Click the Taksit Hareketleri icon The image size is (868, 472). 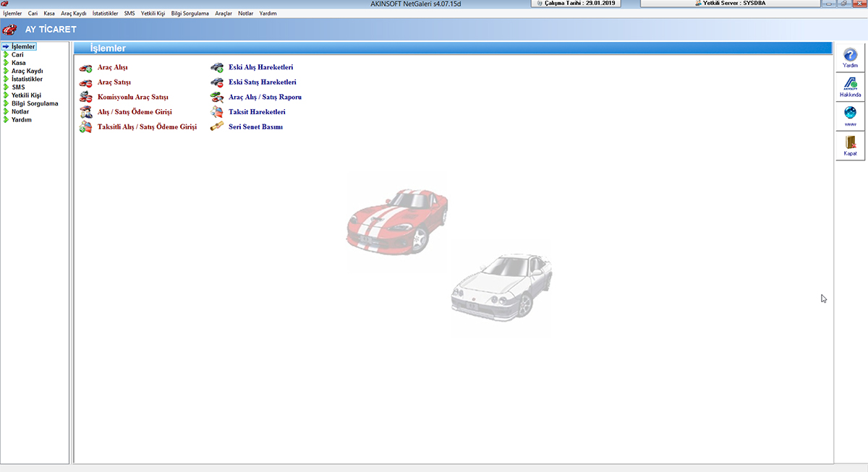point(216,112)
